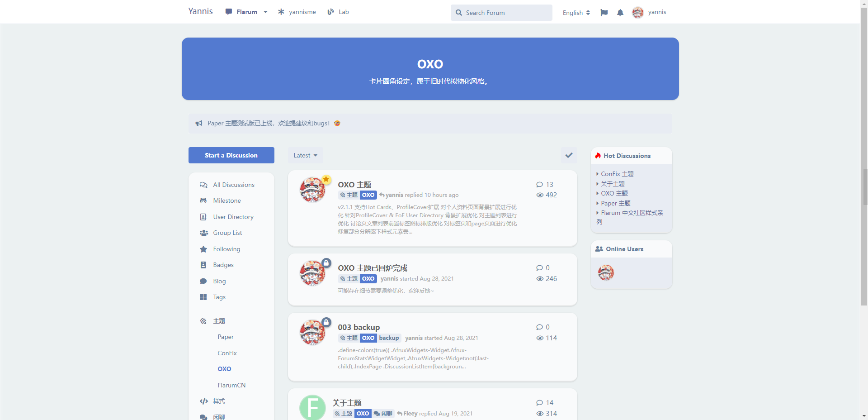Open the flag notifications icon
Viewport: 868px width, 420px height.
(x=604, y=13)
